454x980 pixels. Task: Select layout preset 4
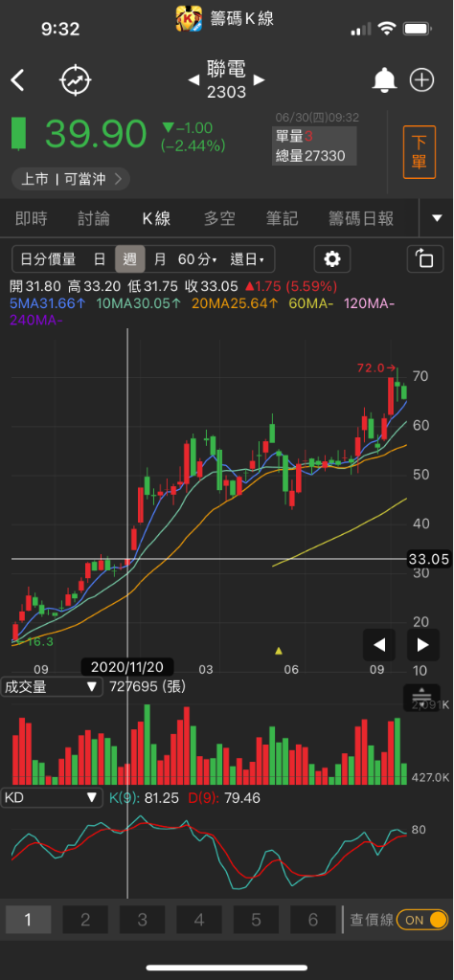tap(199, 920)
